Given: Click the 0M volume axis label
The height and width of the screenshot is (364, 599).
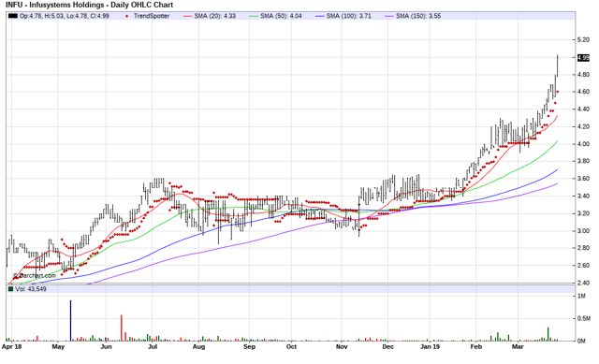Looking at the screenshot, I should [x=581, y=342].
